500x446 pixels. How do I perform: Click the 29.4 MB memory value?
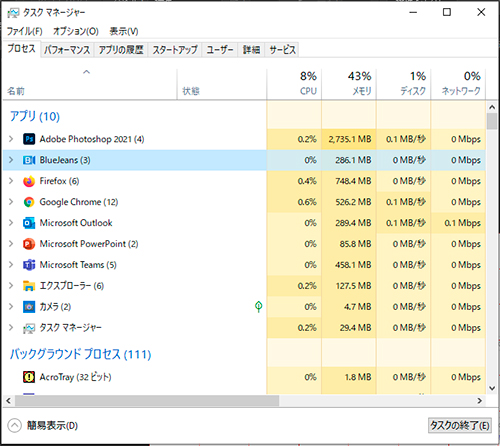(x=355, y=328)
